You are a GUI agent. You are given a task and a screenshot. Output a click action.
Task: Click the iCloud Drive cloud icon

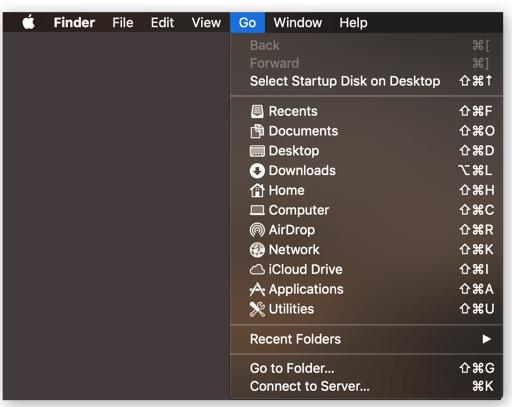pyautogui.click(x=257, y=269)
